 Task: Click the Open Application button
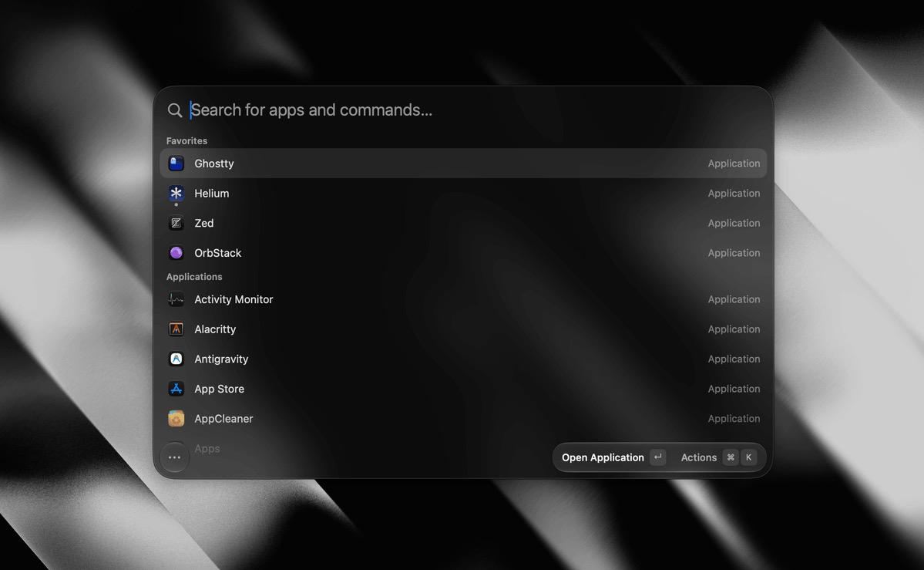(x=602, y=457)
